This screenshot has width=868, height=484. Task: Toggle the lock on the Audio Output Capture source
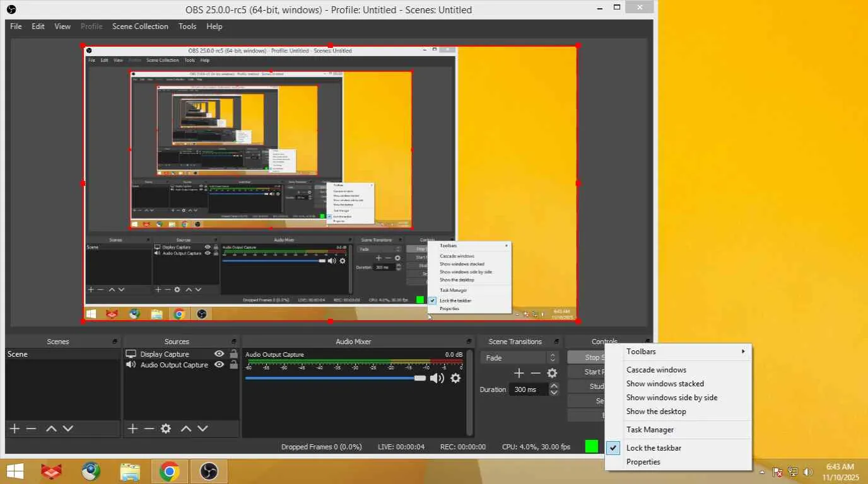(x=233, y=365)
